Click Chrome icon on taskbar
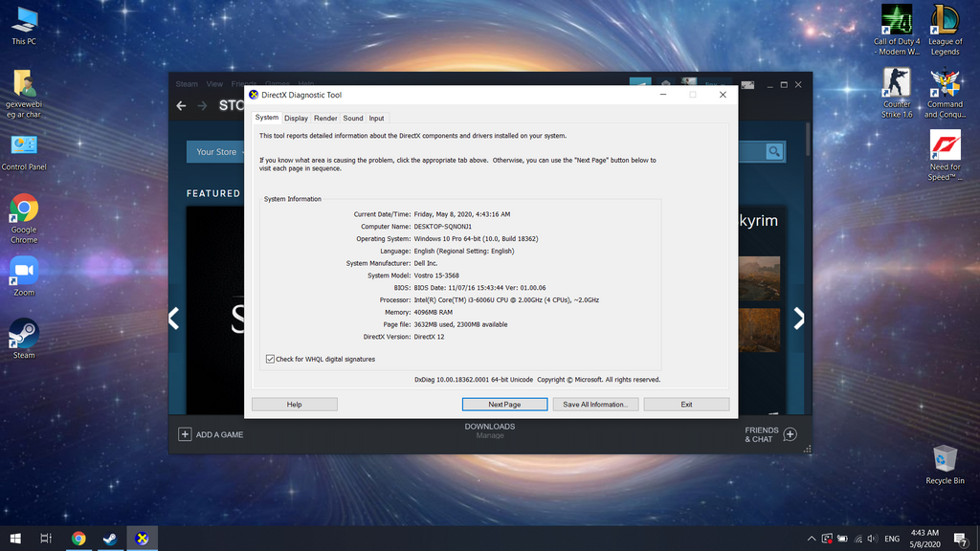This screenshot has height=551, width=980. coord(78,539)
